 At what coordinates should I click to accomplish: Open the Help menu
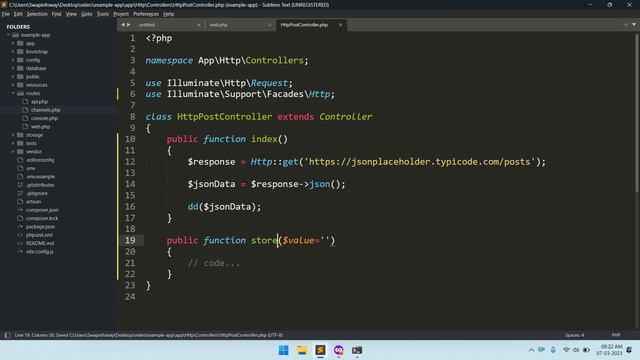(169, 14)
